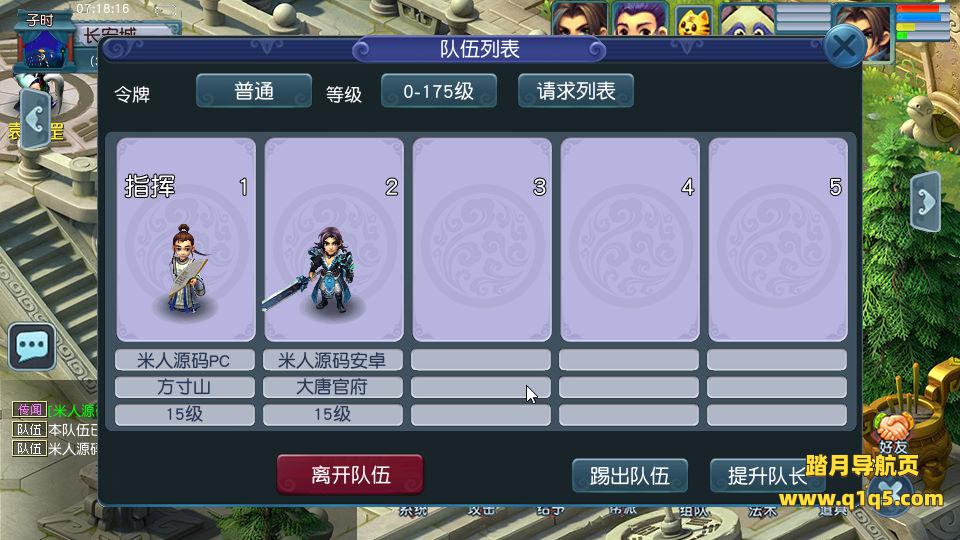This screenshot has width=960, height=540.
Task: Select the commander card 米人源码PC
Action: [x=186, y=240]
